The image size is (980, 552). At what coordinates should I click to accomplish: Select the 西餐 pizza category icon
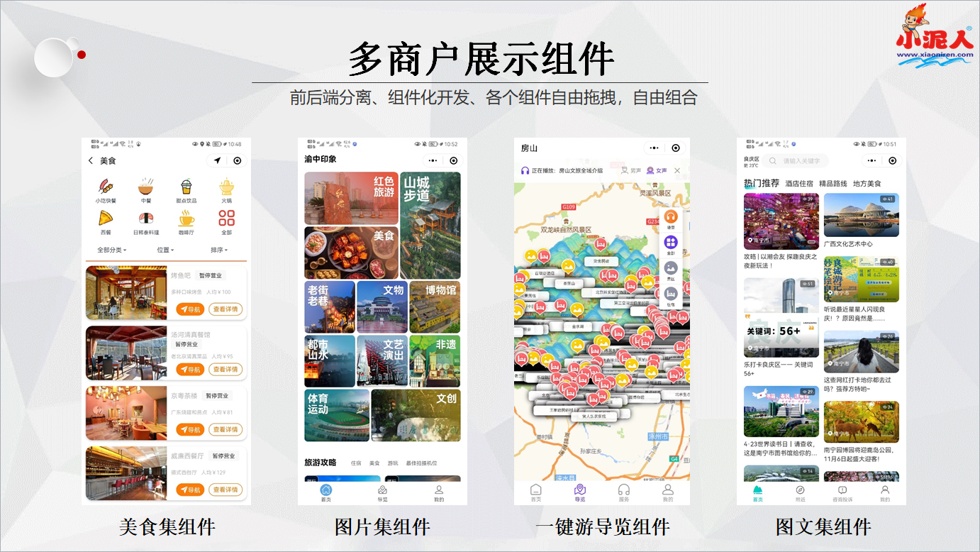(106, 219)
